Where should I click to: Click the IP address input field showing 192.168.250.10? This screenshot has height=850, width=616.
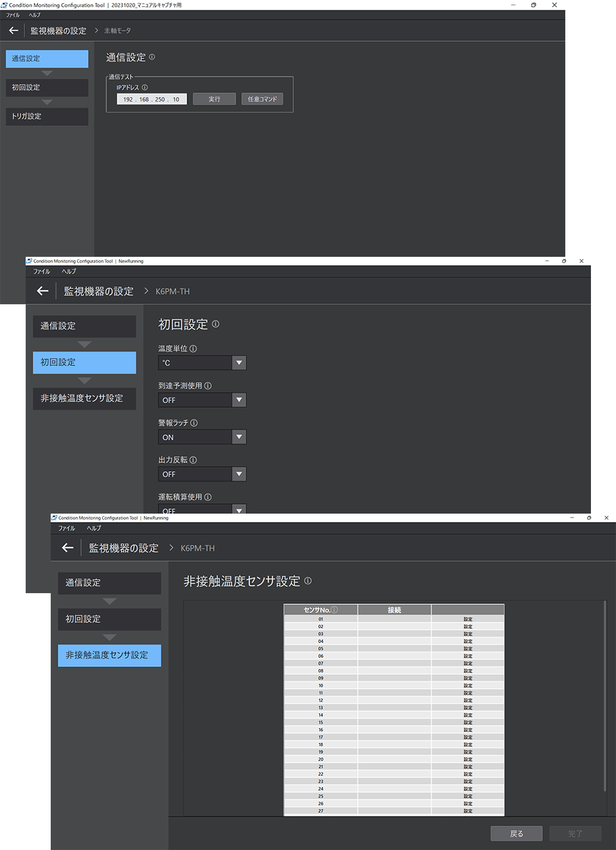(151, 99)
